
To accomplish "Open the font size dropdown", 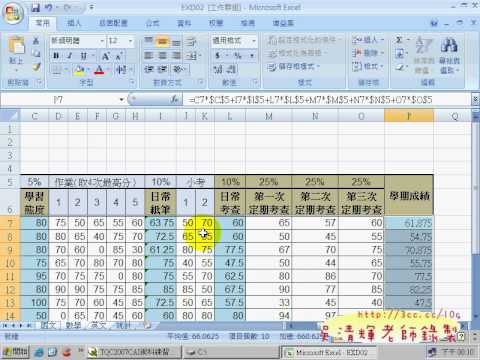I will pyautogui.click(x=131, y=41).
